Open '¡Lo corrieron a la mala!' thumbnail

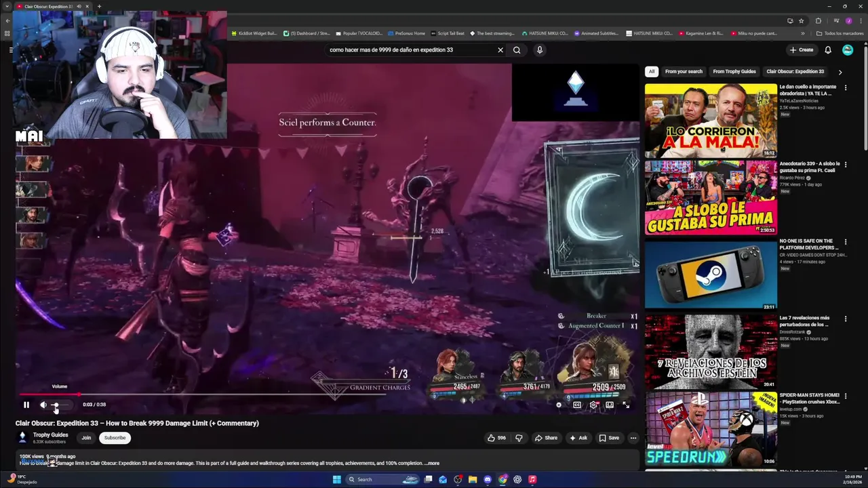[711, 121]
